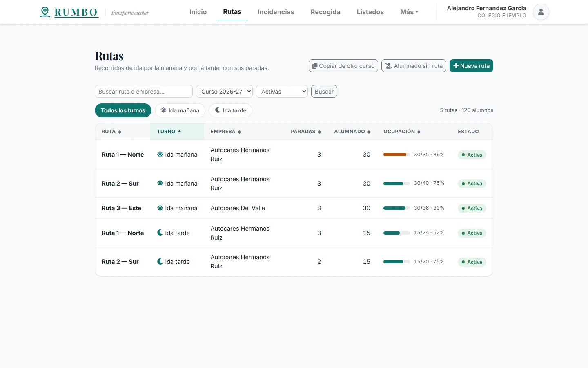Click sun icon in Ruta 1 — Norte mañana row
Image resolution: width=588 pixels, height=368 pixels.
click(x=160, y=155)
